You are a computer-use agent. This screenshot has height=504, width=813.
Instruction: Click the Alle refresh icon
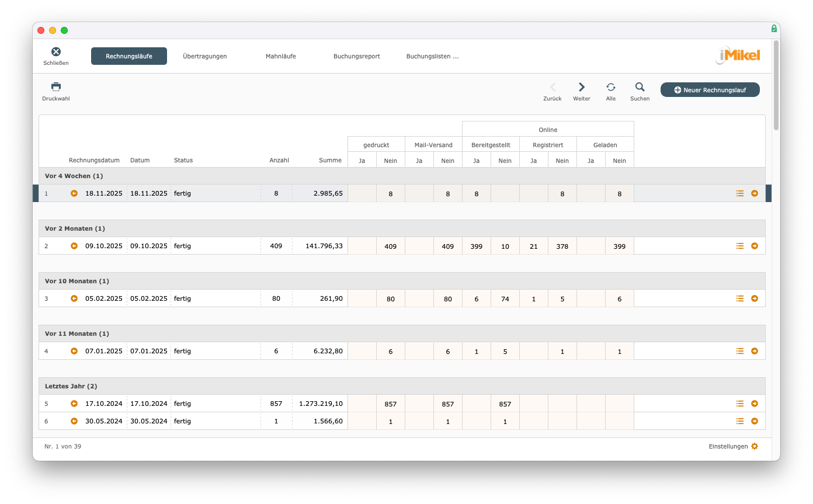pyautogui.click(x=611, y=87)
